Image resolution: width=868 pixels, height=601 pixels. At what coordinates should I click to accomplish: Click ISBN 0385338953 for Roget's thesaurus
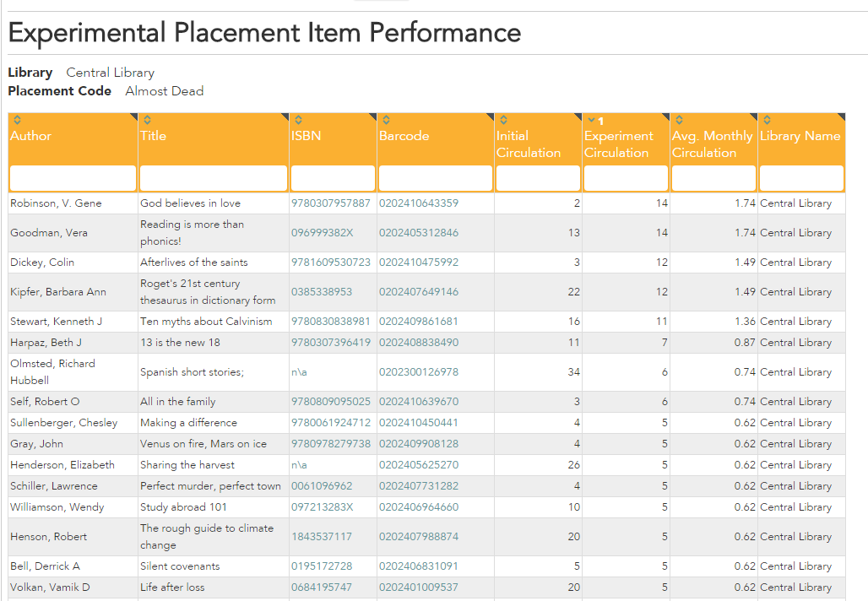pyautogui.click(x=322, y=292)
